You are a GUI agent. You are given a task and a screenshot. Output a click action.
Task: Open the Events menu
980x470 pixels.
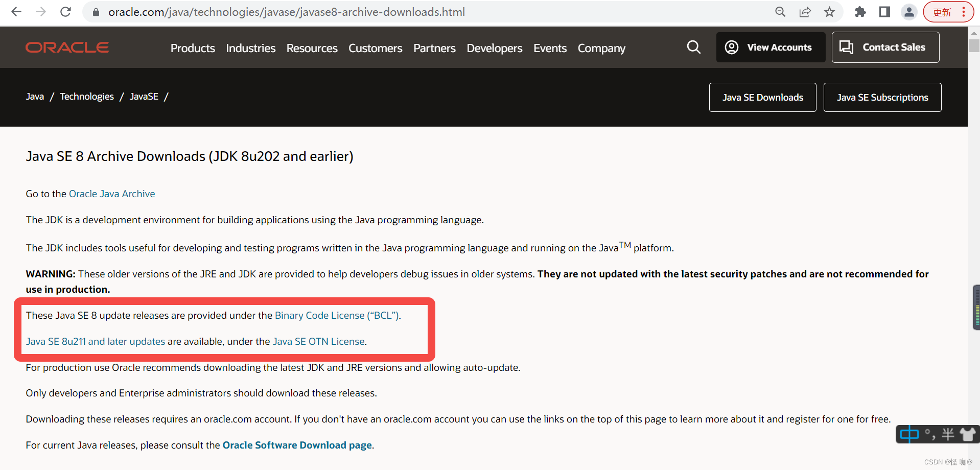pyautogui.click(x=550, y=48)
